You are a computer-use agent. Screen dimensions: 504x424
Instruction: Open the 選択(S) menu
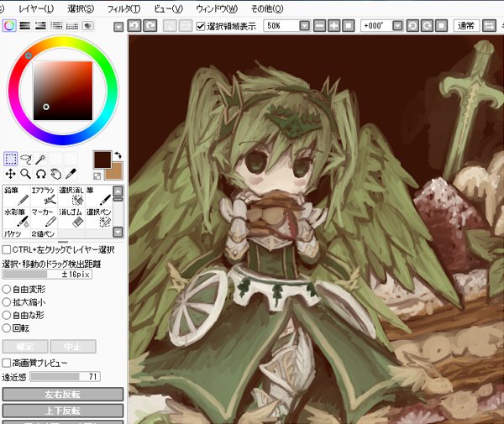pyautogui.click(x=81, y=8)
